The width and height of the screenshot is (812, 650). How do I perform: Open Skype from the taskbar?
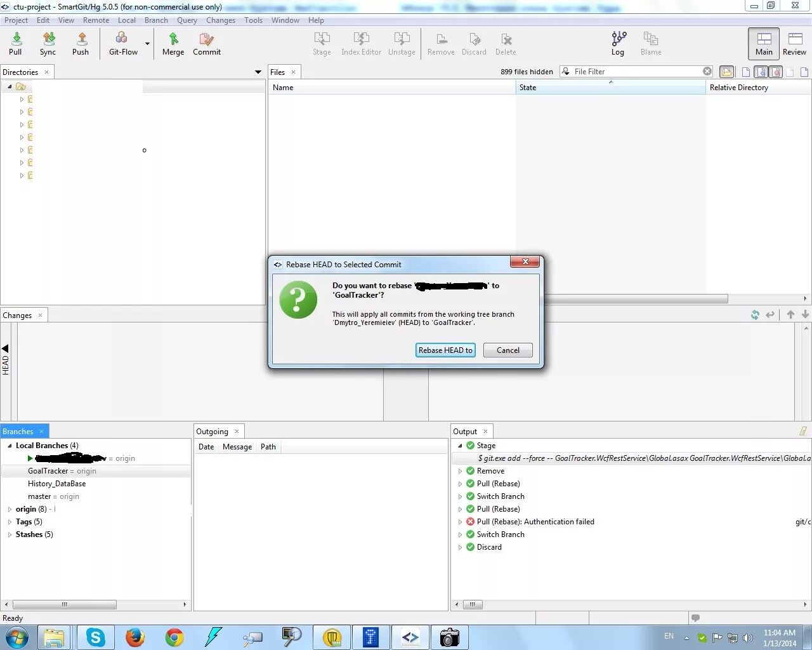[x=96, y=637]
